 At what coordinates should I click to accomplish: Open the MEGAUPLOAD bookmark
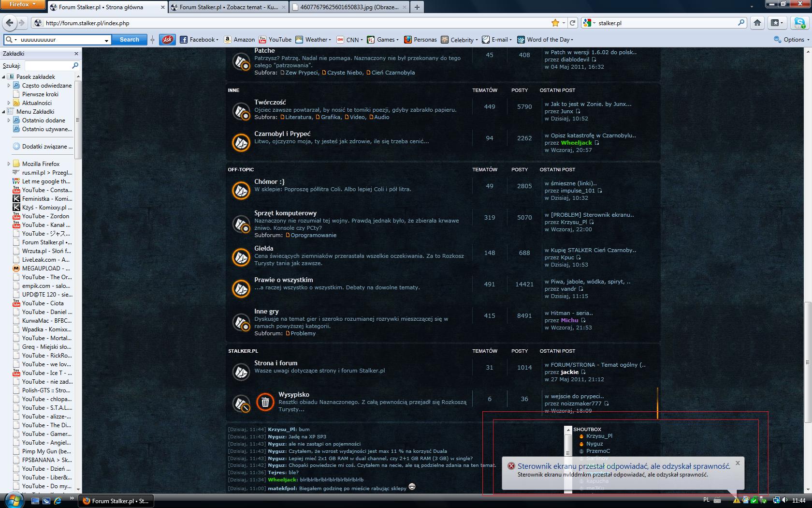[x=42, y=269]
